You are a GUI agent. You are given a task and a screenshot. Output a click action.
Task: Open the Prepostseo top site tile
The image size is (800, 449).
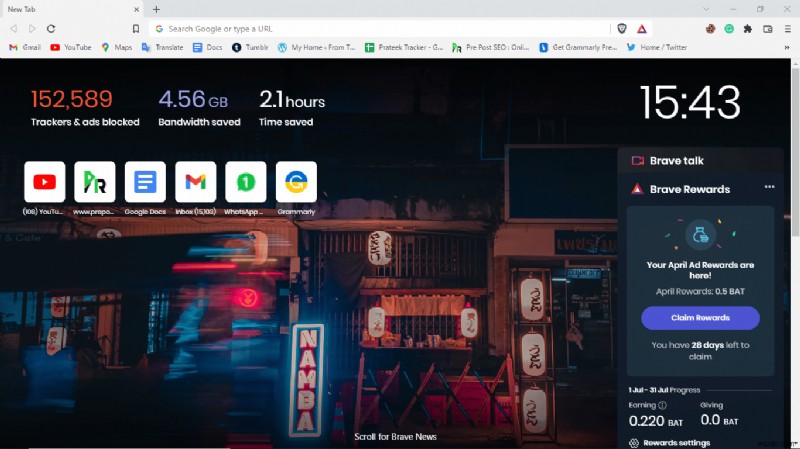coord(94,182)
